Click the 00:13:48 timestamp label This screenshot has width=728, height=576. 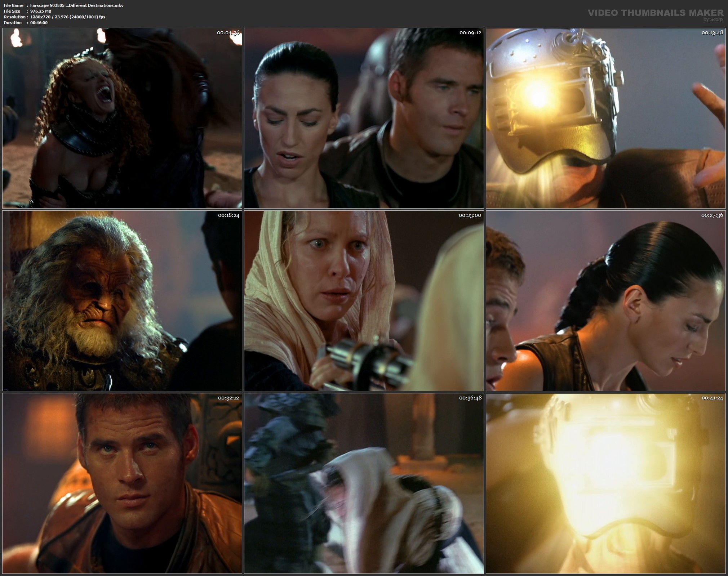pyautogui.click(x=712, y=33)
